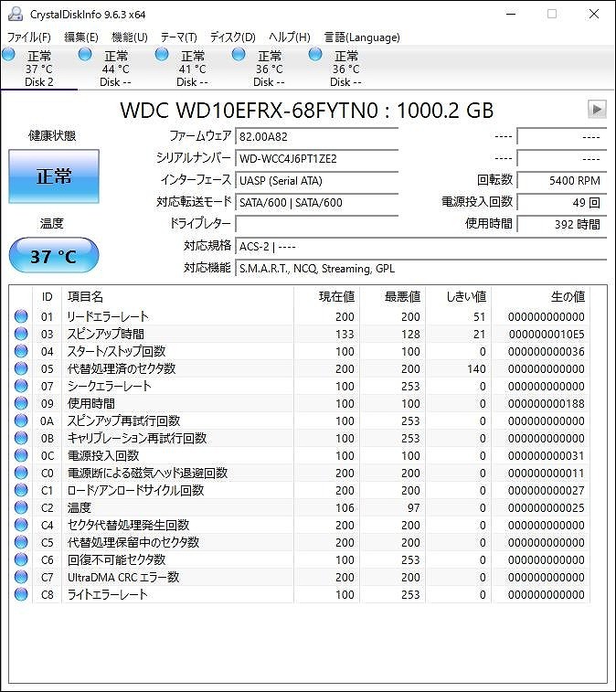Viewport: 616px width, 692px height.
Task: Click the 対応機能 field S.M.A.R.T., NCQ
Action: point(421,269)
